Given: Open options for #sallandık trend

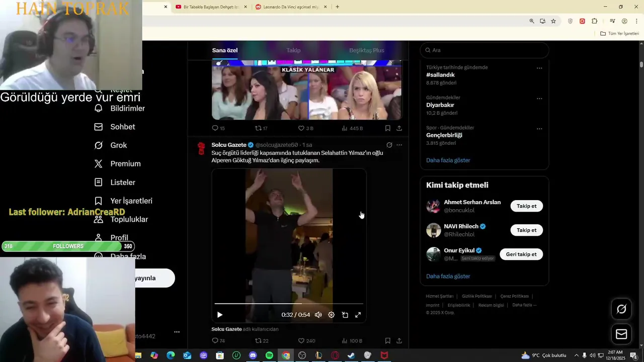Looking at the screenshot, I should [539, 68].
